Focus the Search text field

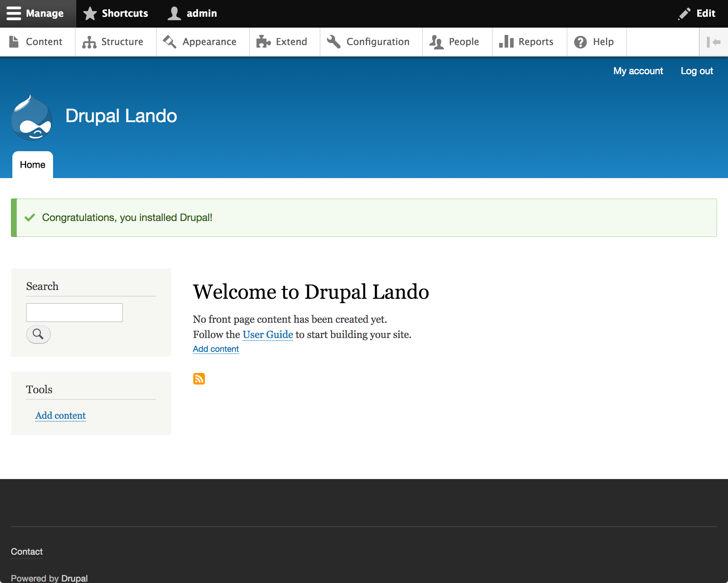coord(74,313)
